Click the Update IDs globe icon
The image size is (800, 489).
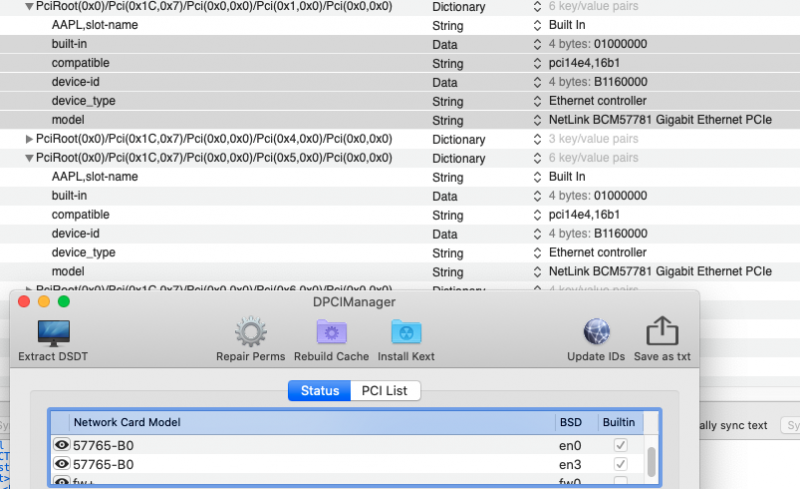pyautogui.click(x=596, y=332)
